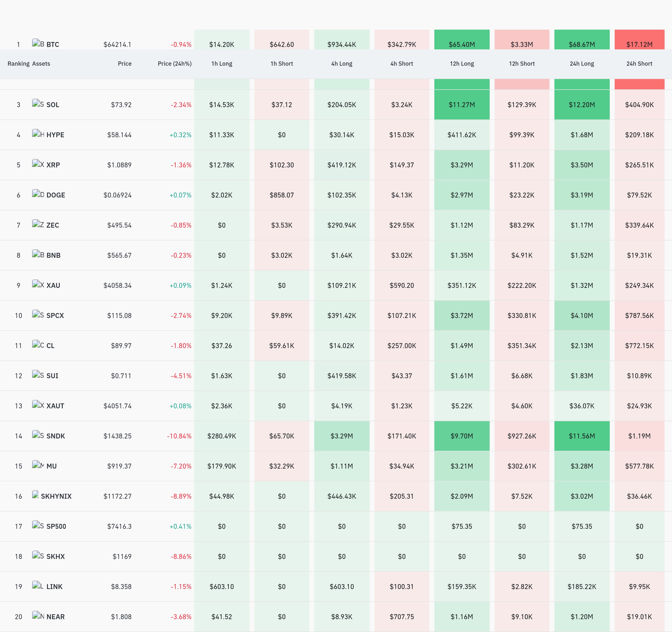The width and height of the screenshot is (672, 632).
Task: Click the XAUT price $4051.74
Action: [x=117, y=406]
